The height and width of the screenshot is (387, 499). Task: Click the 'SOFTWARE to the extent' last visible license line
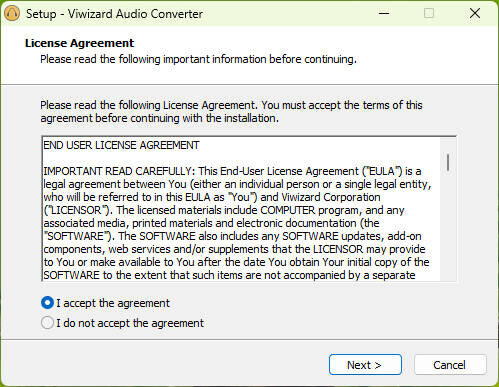[229, 275]
